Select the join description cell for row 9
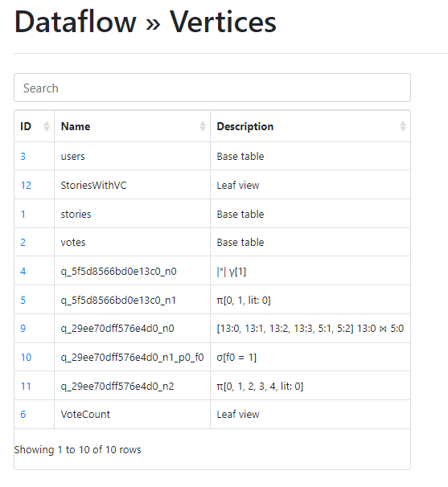The width and height of the screenshot is (448, 487). click(x=310, y=329)
